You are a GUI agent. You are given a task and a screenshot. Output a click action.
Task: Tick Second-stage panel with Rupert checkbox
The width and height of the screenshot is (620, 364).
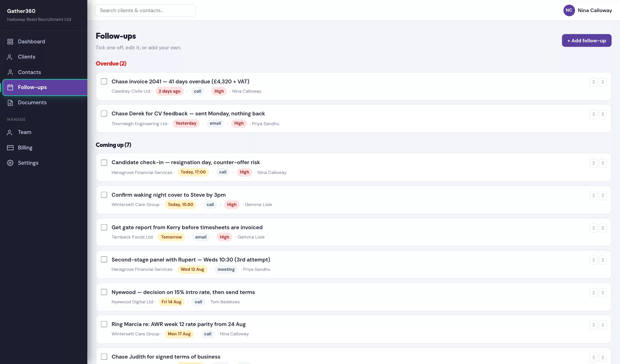104,260
